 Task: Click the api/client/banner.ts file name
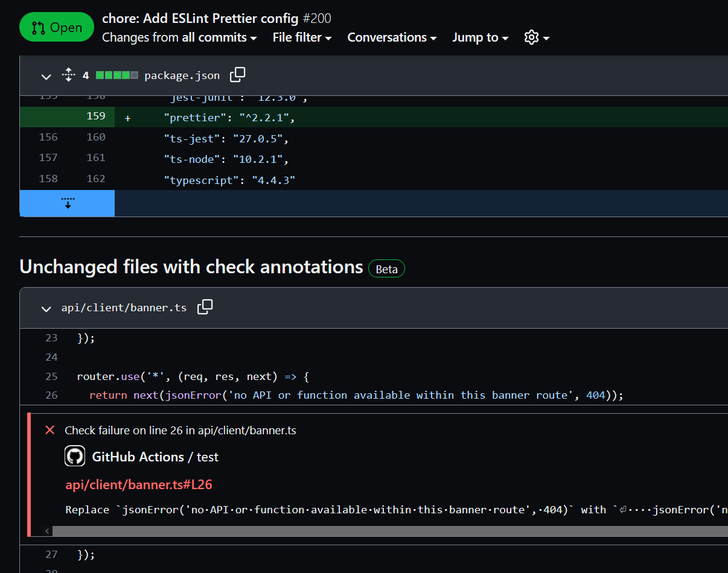click(124, 308)
